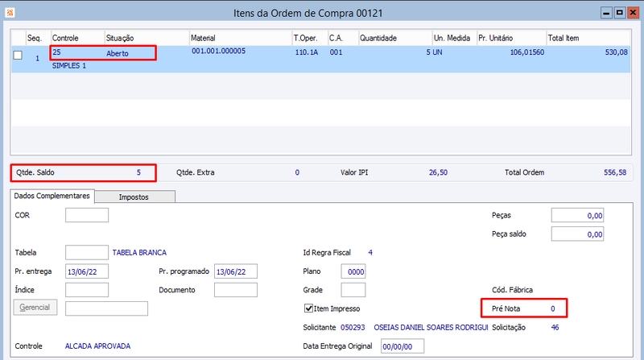Screen dimensions: 644x360
Task: Click the Pr. Unitário column header
Action: [511, 38]
